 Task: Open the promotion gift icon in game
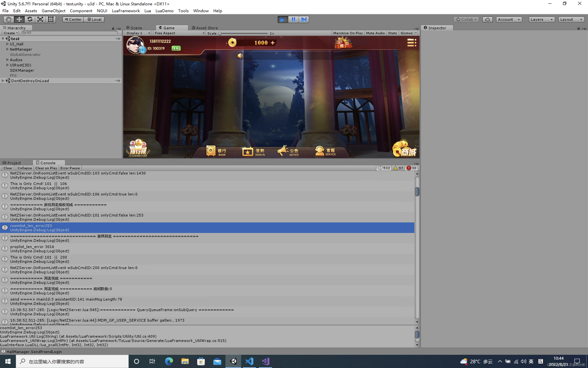pos(343,43)
